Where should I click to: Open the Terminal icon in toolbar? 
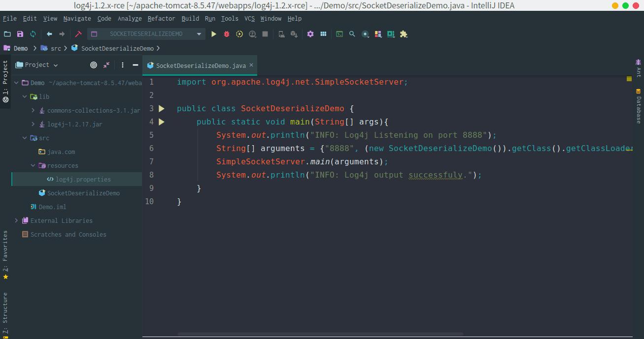point(339,34)
